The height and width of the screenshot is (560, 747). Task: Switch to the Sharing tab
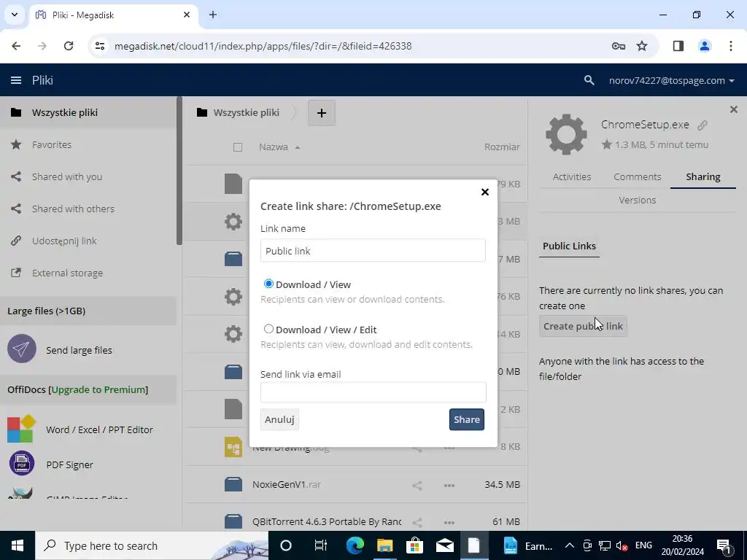click(x=703, y=176)
